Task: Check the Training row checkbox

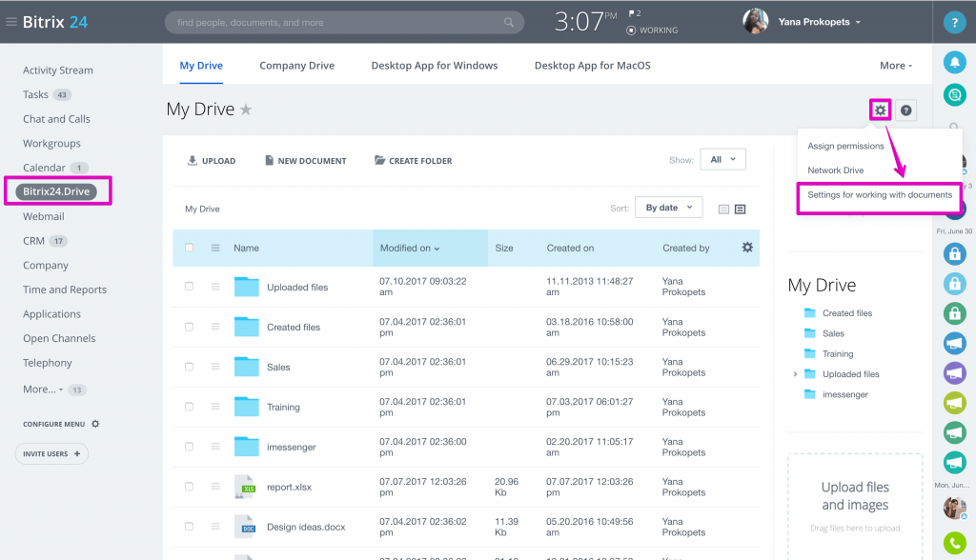Action: click(x=190, y=407)
